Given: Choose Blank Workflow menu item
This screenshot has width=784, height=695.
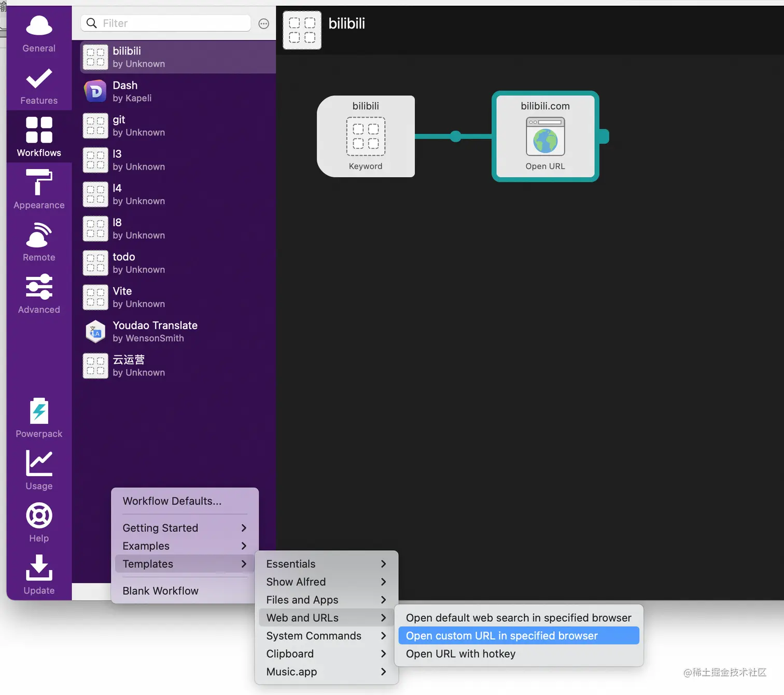Looking at the screenshot, I should [x=185, y=591].
